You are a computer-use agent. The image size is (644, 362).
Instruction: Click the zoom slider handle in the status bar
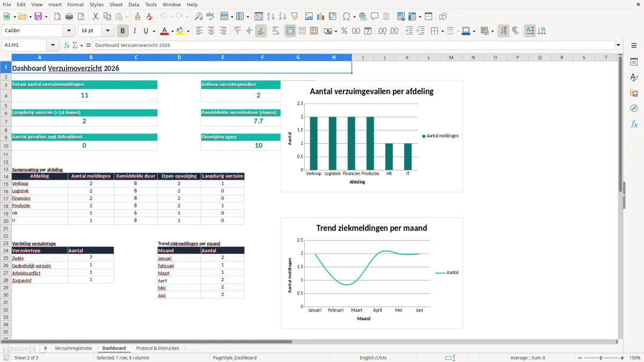(601, 358)
